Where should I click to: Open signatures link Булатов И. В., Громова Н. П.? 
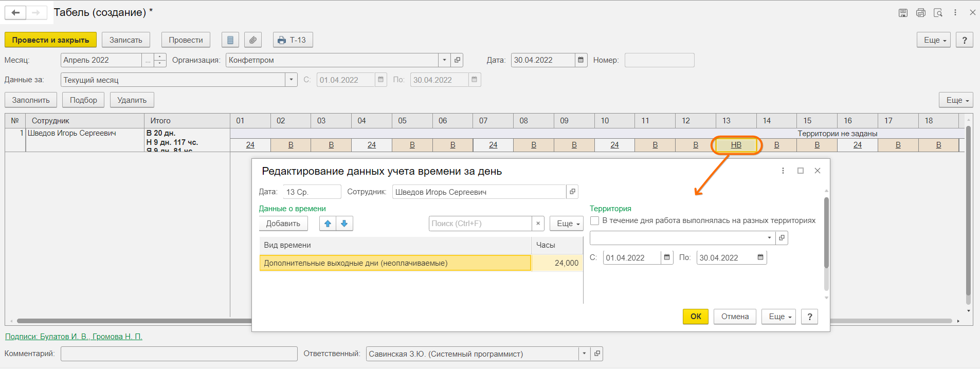(74, 337)
